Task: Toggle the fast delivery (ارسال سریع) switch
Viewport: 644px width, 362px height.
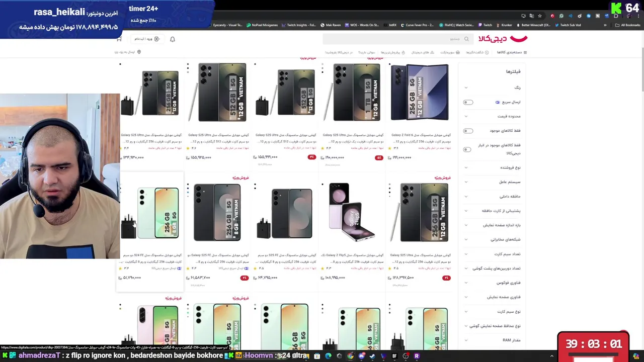Action: point(468,102)
